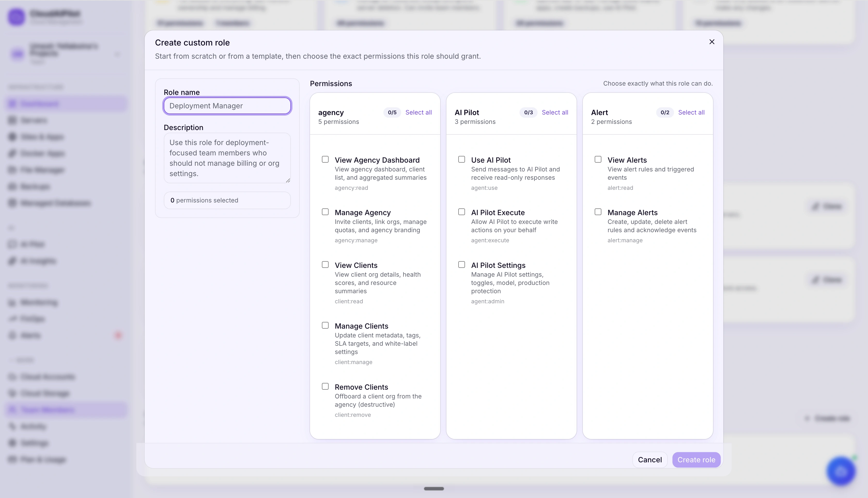Screen dimensions: 868x498
Task: Click the 'agency:manage' permission code
Action: [356, 240]
